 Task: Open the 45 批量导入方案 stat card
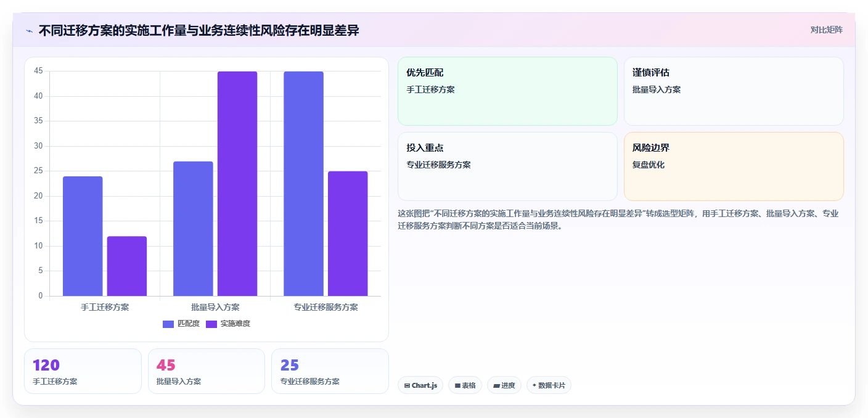(207, 371)
